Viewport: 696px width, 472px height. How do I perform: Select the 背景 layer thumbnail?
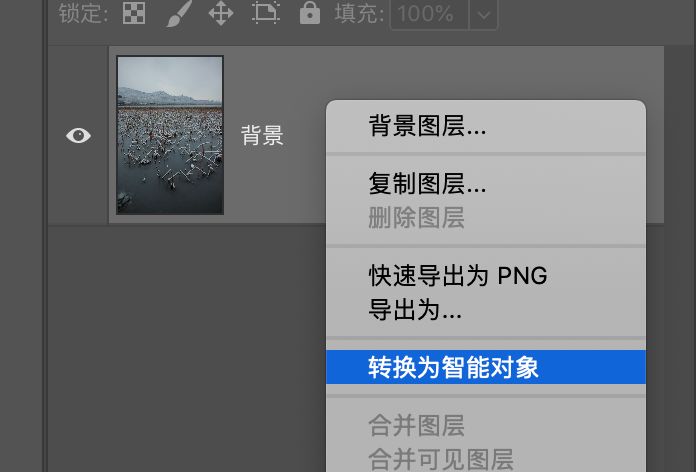coord(170,135)
